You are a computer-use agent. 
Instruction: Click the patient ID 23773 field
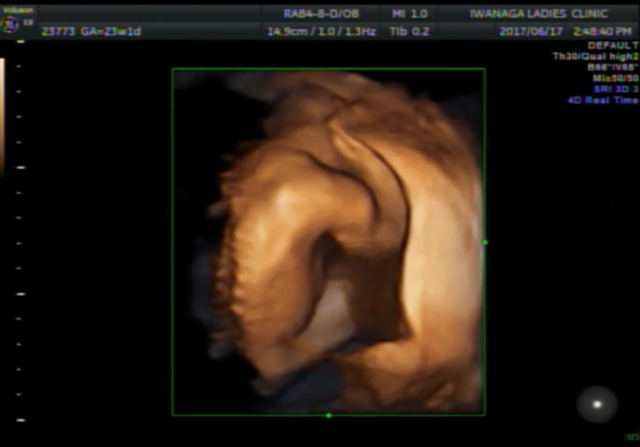click(x=57, y=31)
